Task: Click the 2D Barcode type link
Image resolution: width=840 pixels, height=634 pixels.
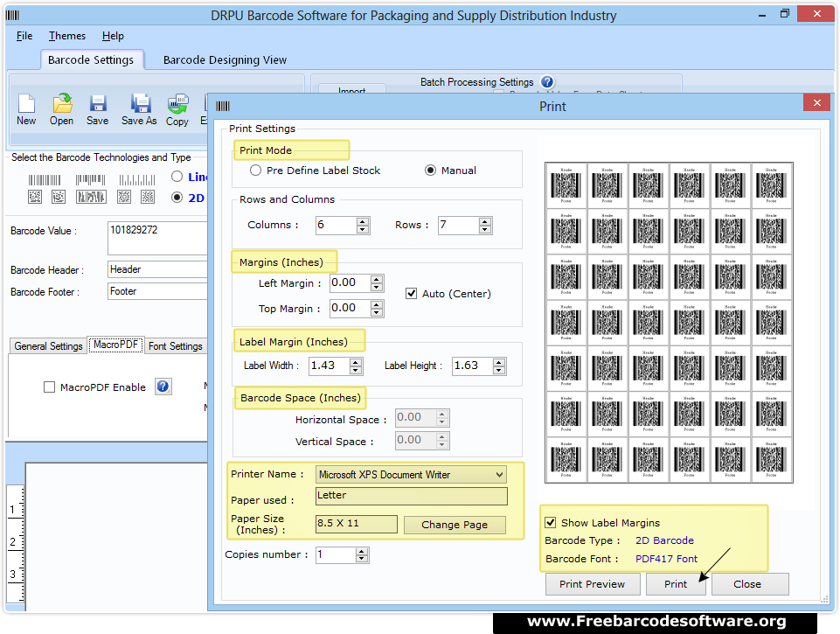Action: (664, 540)
